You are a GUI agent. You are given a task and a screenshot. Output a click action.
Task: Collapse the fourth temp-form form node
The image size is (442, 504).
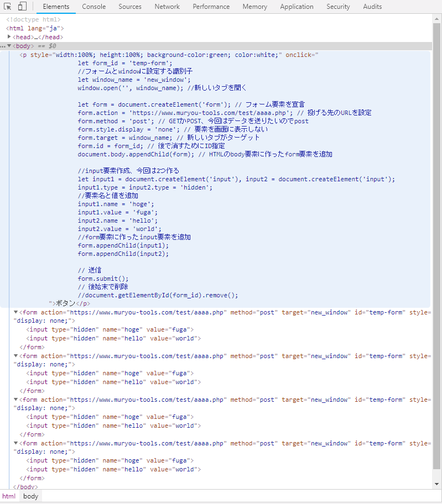pos(15,443)
